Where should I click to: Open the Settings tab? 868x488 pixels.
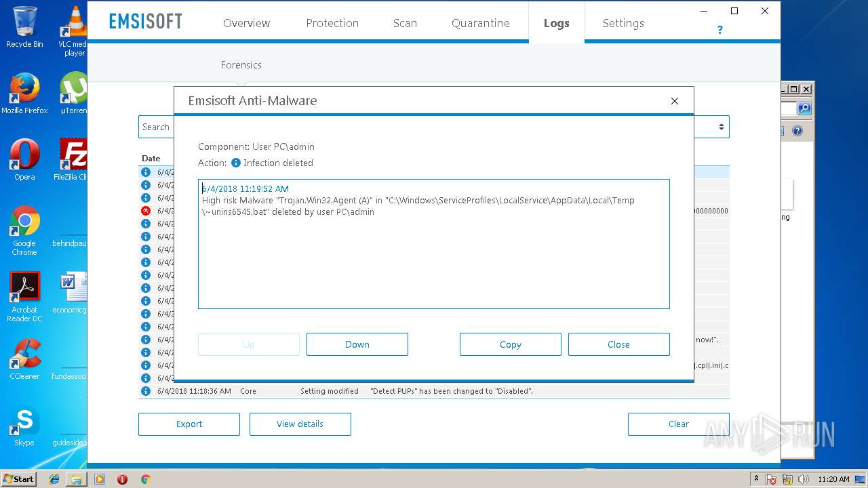[x=623, y=23]
